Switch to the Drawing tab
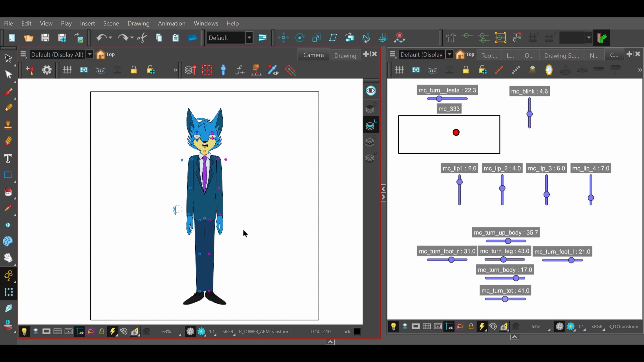 [345, 55]
